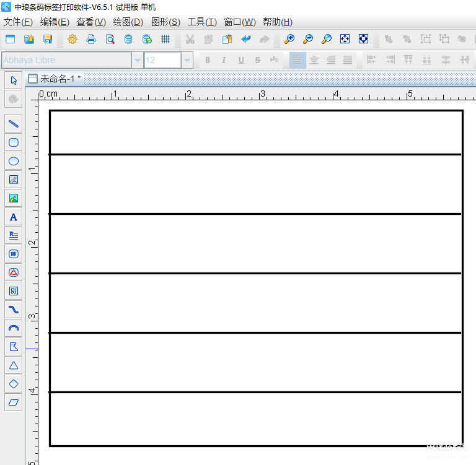The height and width of the screenshot is (465, 476).
Task: Open print preview
Action: [110, 39]
